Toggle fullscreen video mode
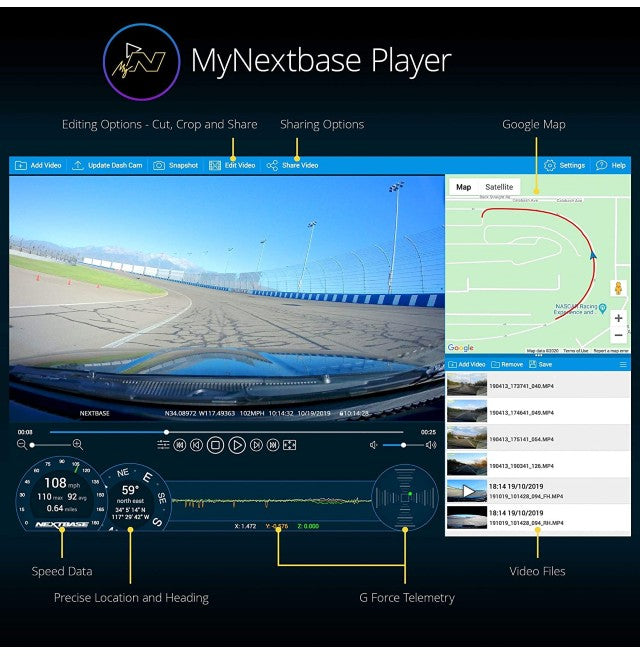This screenshot has height=656, width=640. (x=290, y=445)
